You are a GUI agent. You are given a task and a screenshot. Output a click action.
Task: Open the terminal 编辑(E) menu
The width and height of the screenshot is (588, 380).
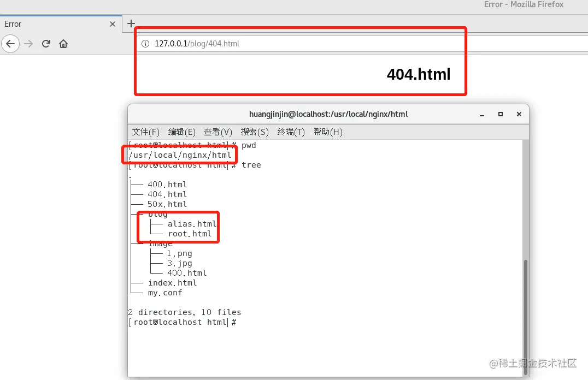pos(182,132)
